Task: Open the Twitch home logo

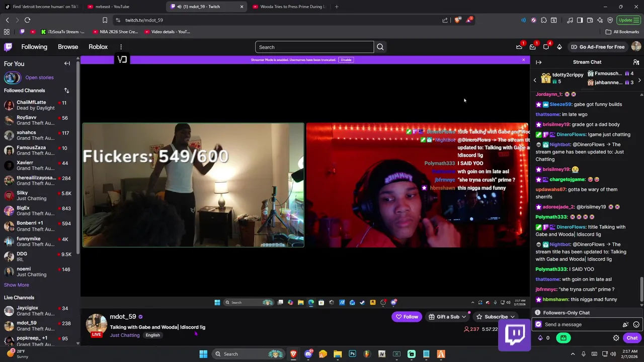Action: coord(8,47)
